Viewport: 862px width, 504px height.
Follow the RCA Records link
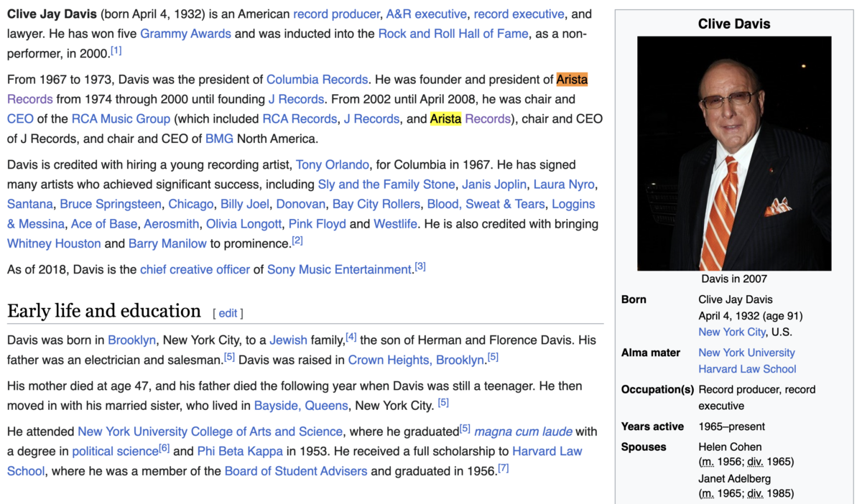(300, 118)
